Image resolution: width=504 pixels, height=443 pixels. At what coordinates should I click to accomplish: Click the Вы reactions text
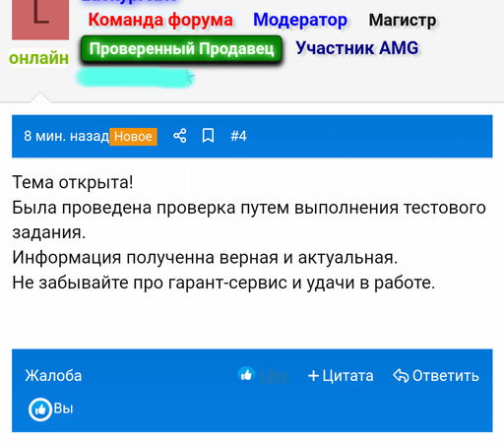pos(63,409)
